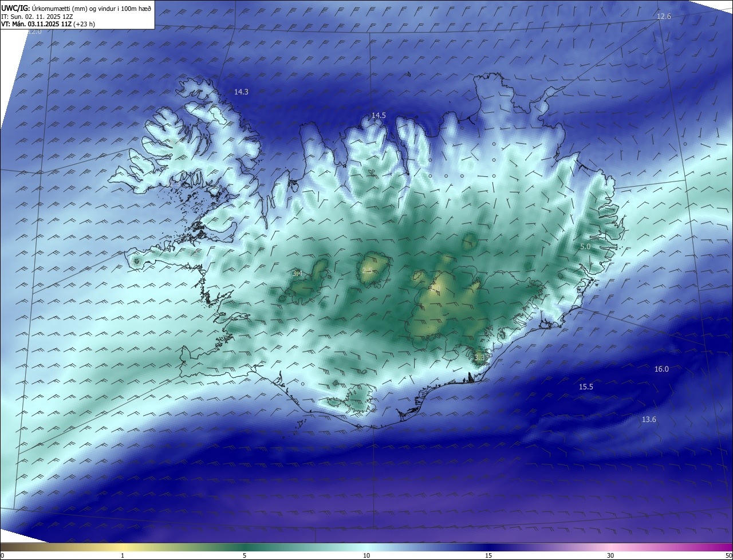Click the color scale tick labeled 1
This screenshot has width=733, height=560.
(123, 555)
